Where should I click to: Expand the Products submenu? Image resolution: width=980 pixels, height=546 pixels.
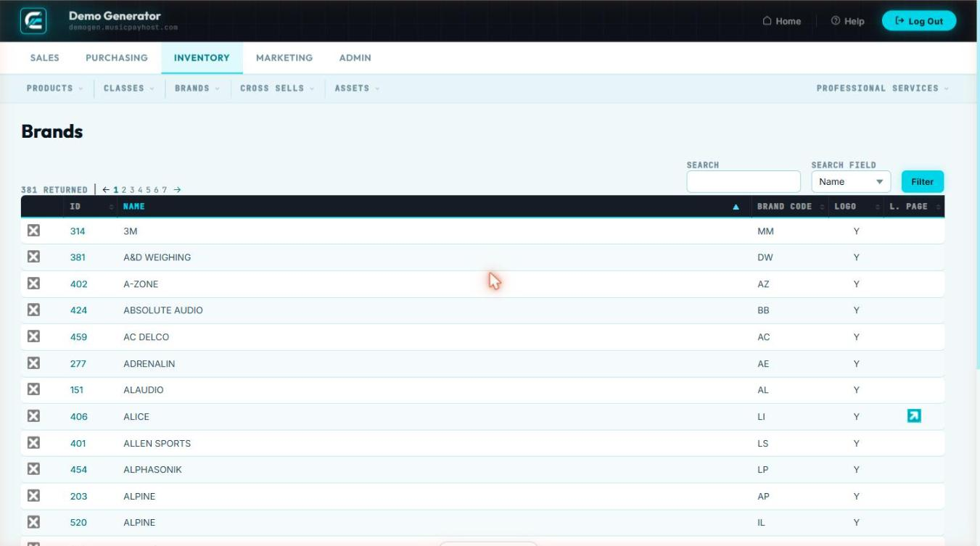(x=54, y=88)
